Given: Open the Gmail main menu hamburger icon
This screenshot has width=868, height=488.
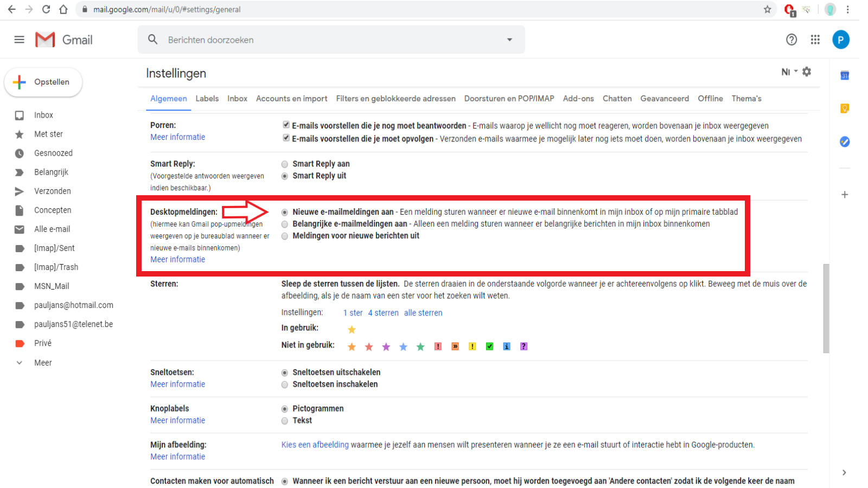Looking at the screenshot, I should coord(20,40).
